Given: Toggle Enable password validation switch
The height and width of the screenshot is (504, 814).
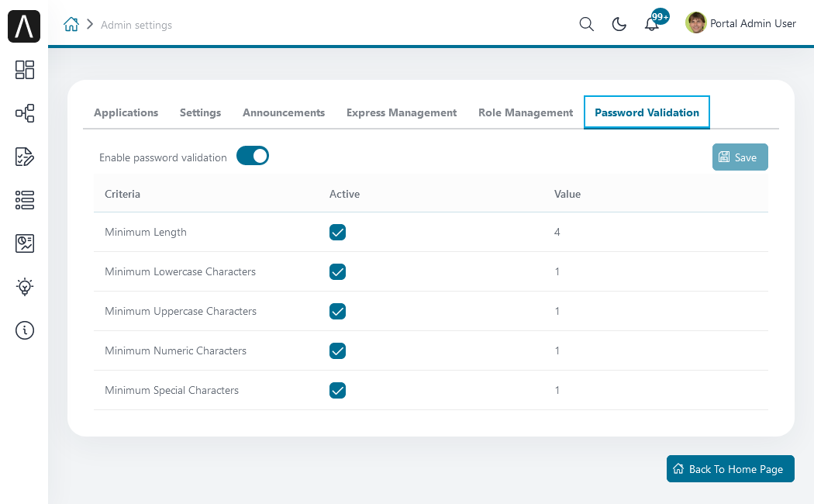Looking at the screenshot, I should coord(252,156).
